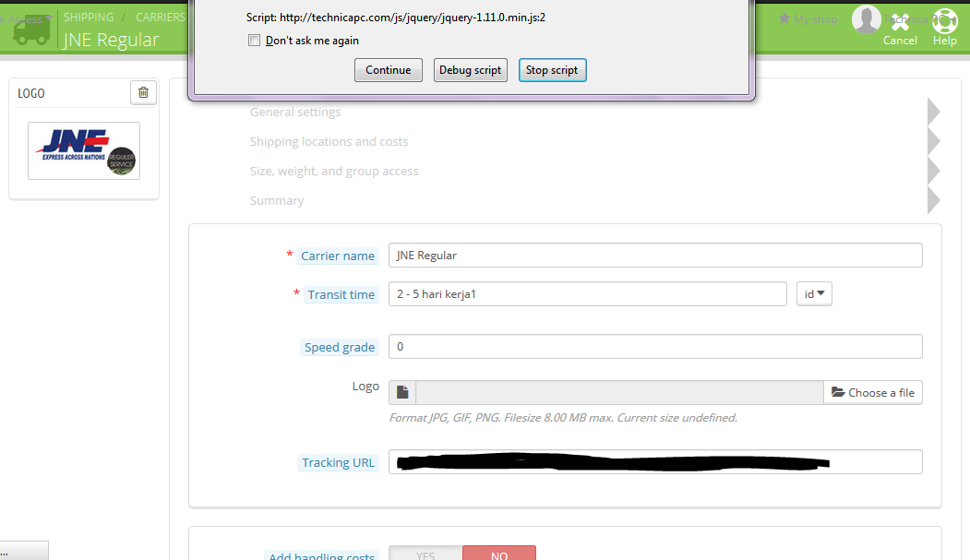Viewport: 970px width, 560px height.
Task: Click Continue in the script dialog
Action: (x=389, y=70)
